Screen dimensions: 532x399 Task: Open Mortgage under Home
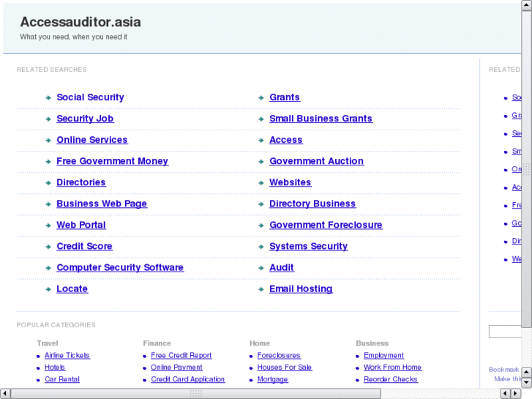point(272,379)
